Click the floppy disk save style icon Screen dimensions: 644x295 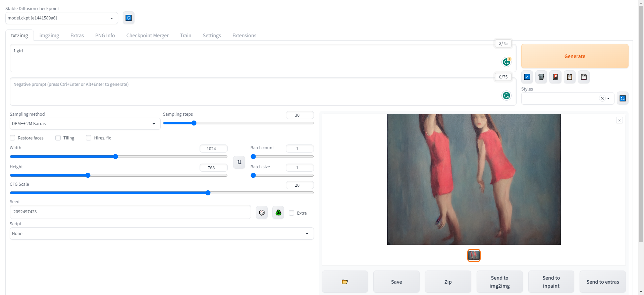[584, 77]
